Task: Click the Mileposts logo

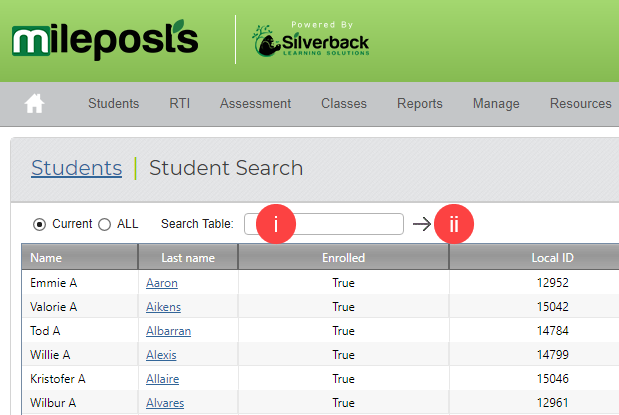Action: pos(105,39)
